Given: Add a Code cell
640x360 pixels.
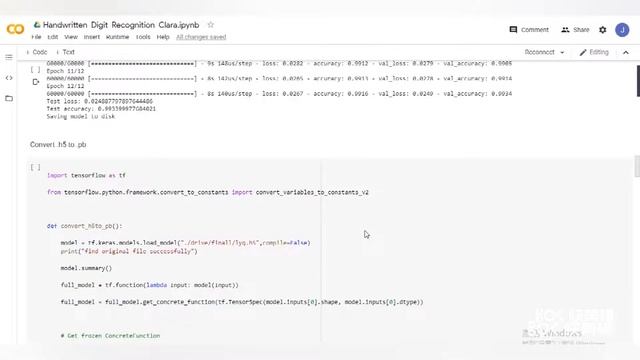Looking at the screenshot, I should tap(37, 52).
